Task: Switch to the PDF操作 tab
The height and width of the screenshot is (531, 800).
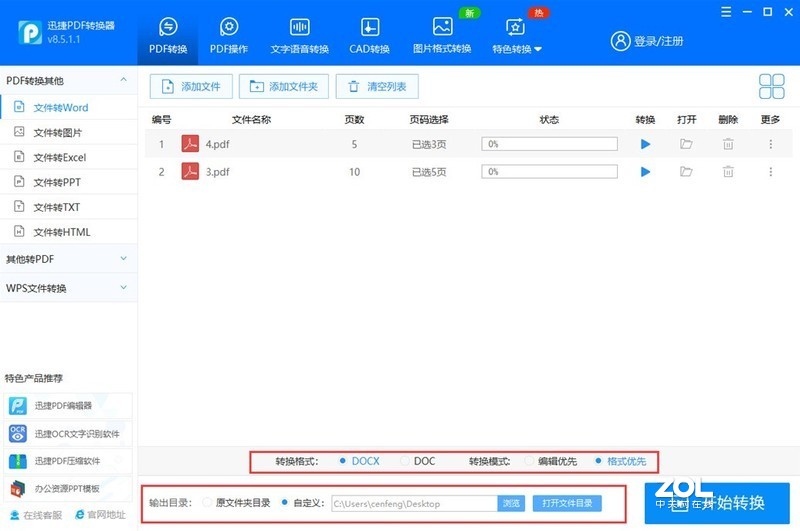Action: (x=229, y=35)
